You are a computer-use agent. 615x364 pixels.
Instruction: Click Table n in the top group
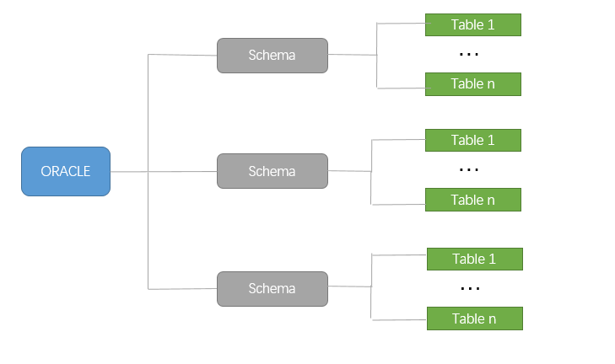472,83
